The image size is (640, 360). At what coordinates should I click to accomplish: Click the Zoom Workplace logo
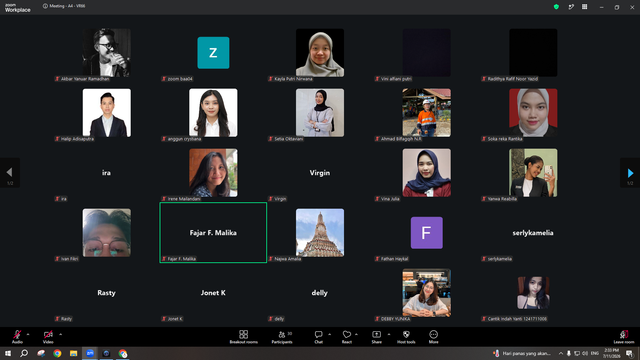point(18,7)
